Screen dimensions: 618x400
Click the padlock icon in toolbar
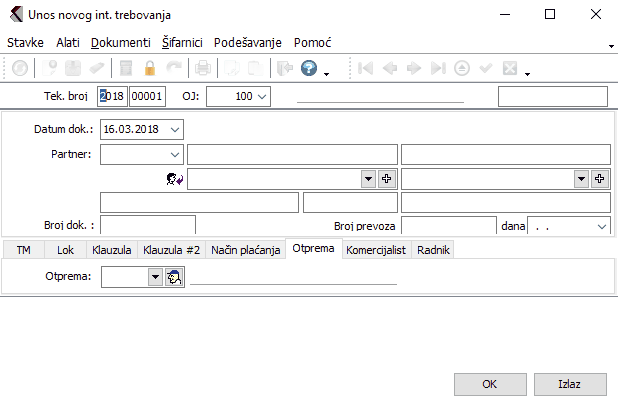pos(150,69)
